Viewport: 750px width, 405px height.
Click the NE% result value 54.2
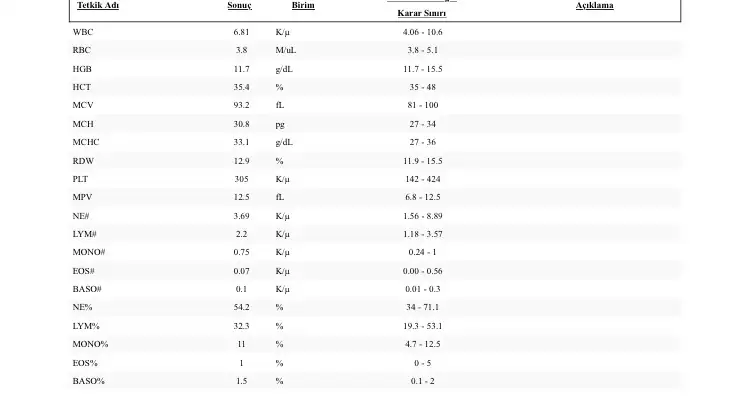(x=241, y=307)
